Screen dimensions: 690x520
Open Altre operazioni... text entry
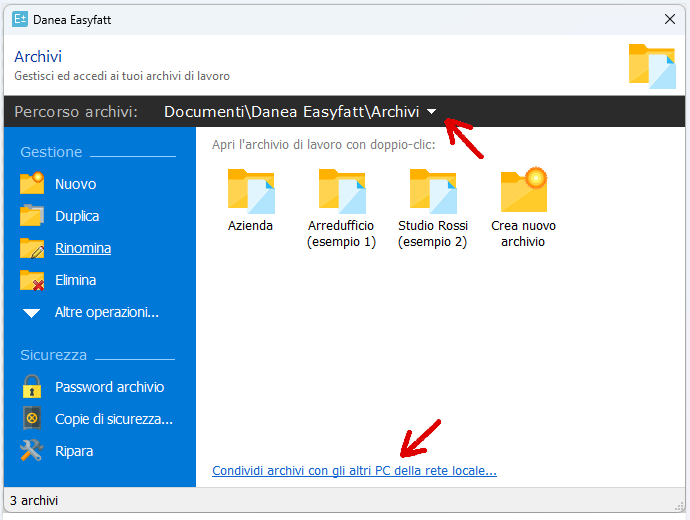(x=106, y=312)
